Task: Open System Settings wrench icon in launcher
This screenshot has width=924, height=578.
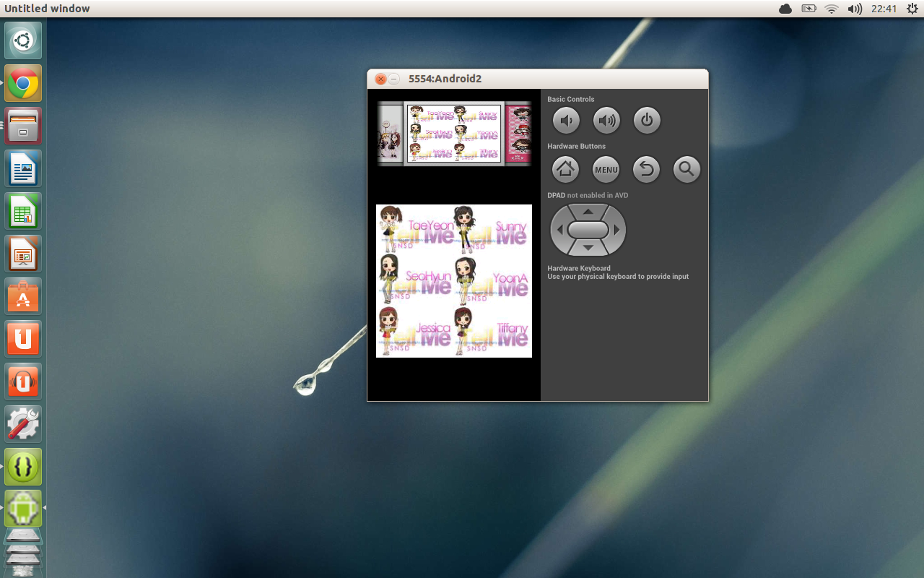Action: click(x=23, y=424)
